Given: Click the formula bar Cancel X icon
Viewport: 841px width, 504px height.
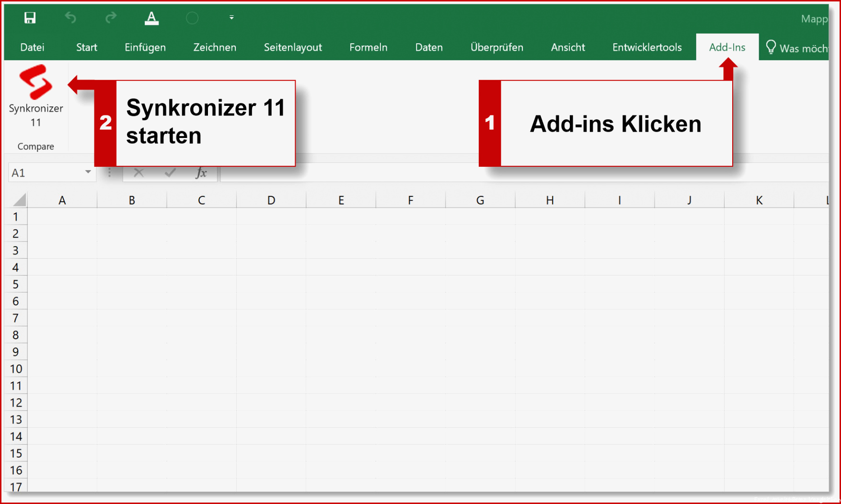Looking at the screenshot, I should point(138,172).
